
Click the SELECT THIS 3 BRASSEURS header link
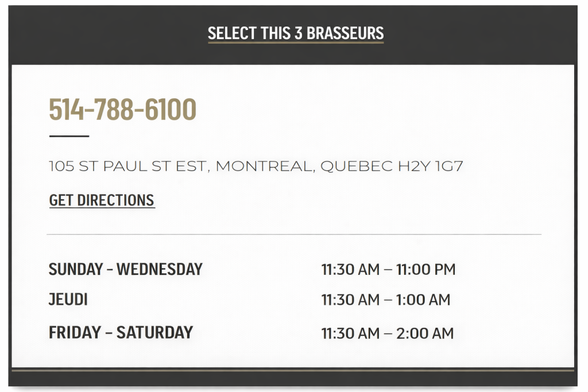tap(296, 33)
